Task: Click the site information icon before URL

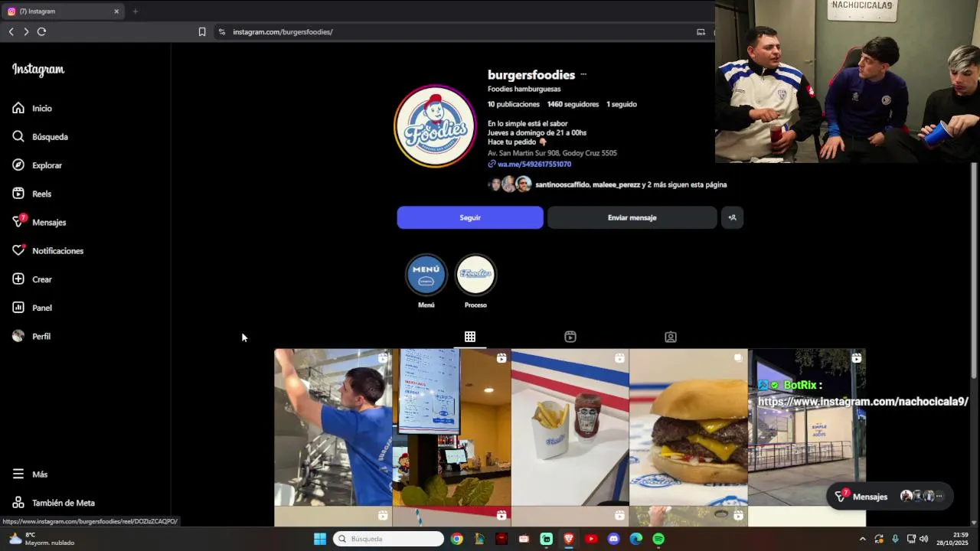Action: click(x=222, y=32)
